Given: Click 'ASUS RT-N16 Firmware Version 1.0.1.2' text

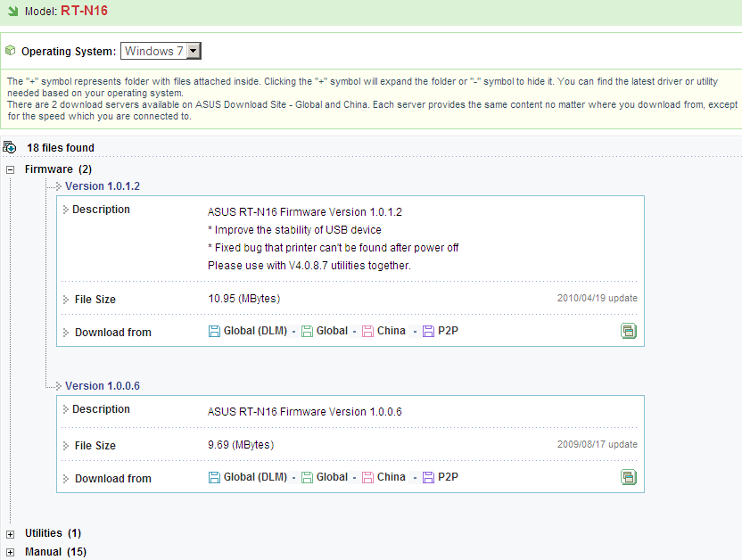Looking at the screenshot, I should [305, 212].
